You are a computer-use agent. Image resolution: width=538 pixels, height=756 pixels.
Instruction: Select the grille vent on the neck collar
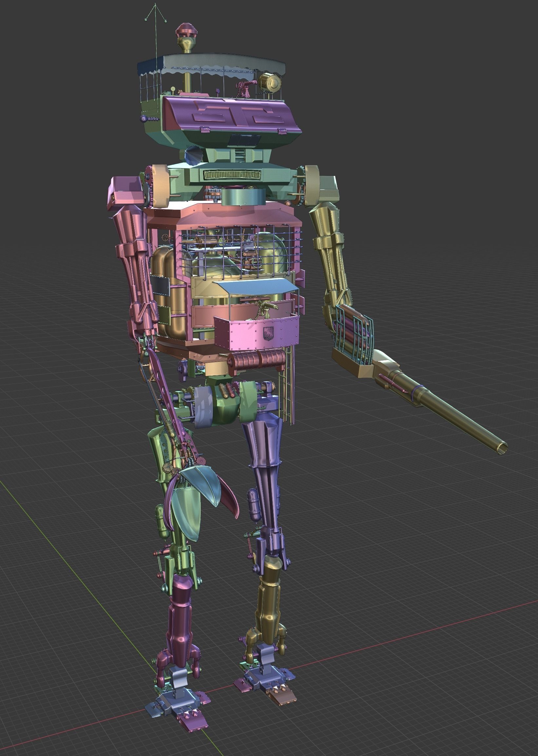click(232, 175)
